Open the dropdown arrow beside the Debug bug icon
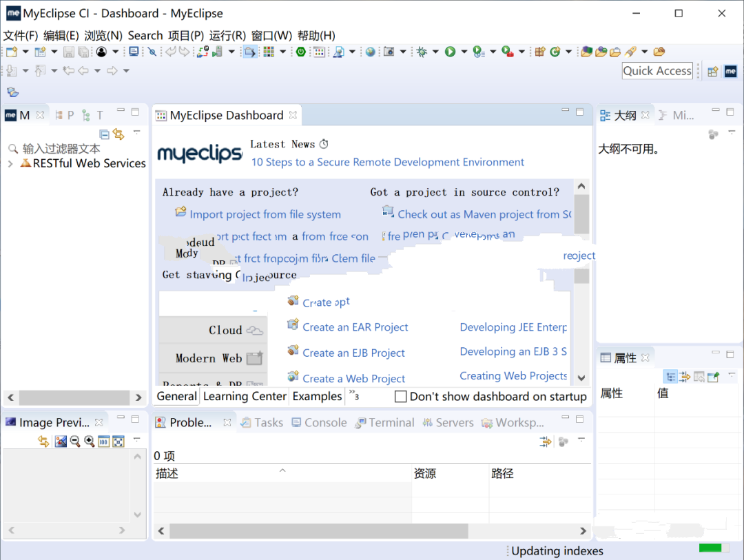The image size is (744, 560). tap(435, 52)
